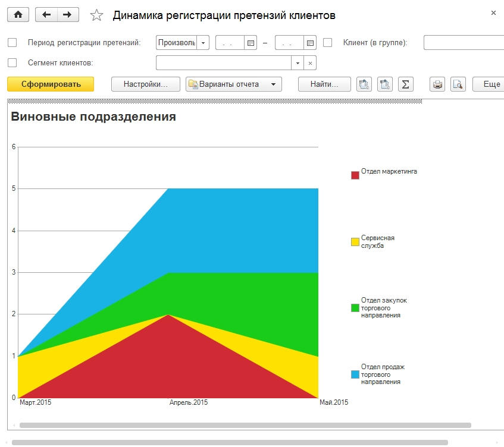Close the report window

493,13
